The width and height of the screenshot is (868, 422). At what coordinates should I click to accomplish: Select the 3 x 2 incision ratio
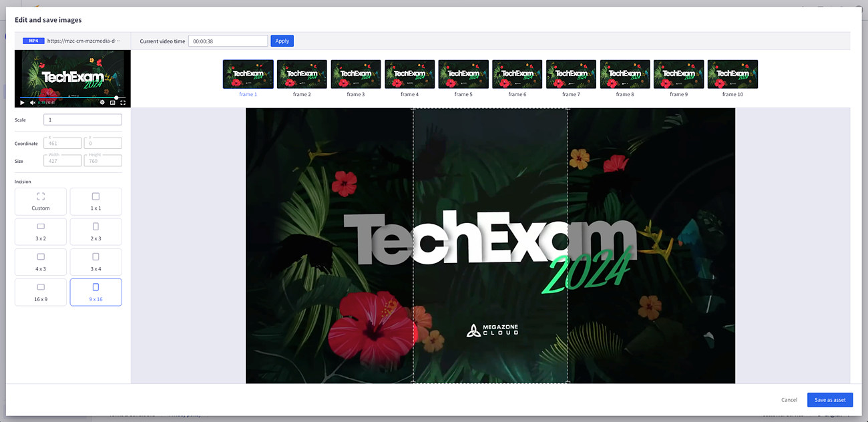point(41,232)
